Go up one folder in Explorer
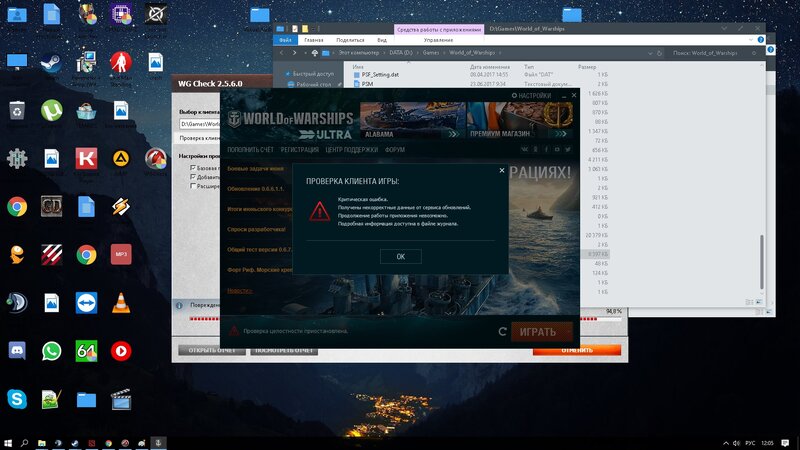This screenshot has width=800, height=450. 315,53
